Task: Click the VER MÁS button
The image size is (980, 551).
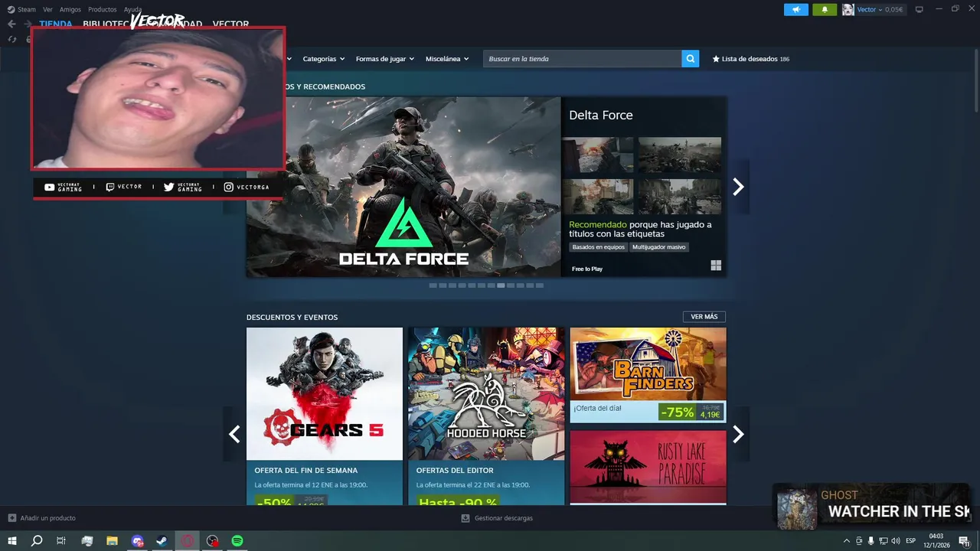Action: [x=704, y=317]
